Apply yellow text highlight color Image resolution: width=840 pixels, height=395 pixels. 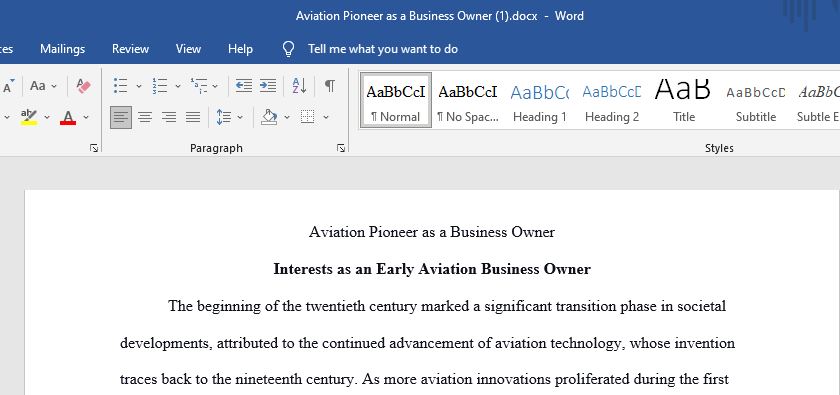29,117
